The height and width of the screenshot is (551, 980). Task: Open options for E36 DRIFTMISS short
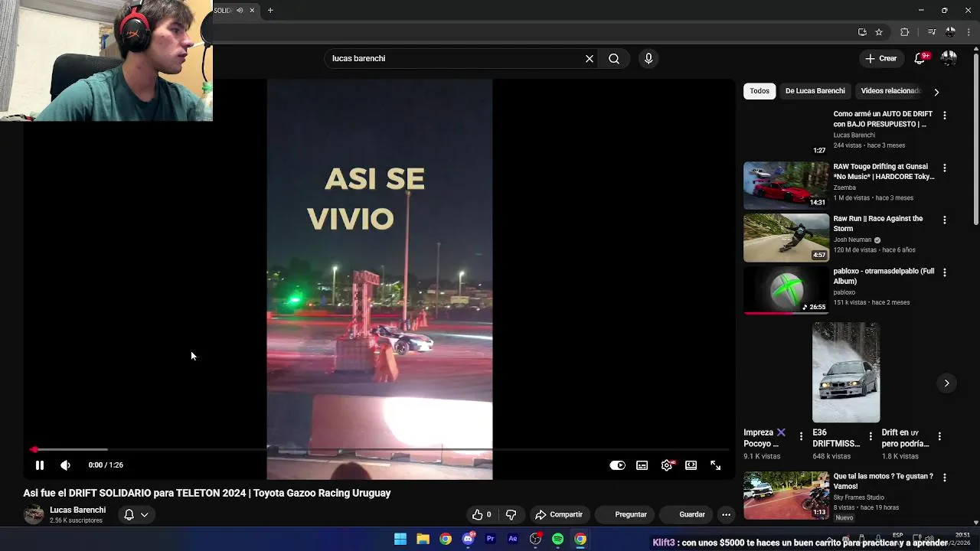(x=871, y=437)
